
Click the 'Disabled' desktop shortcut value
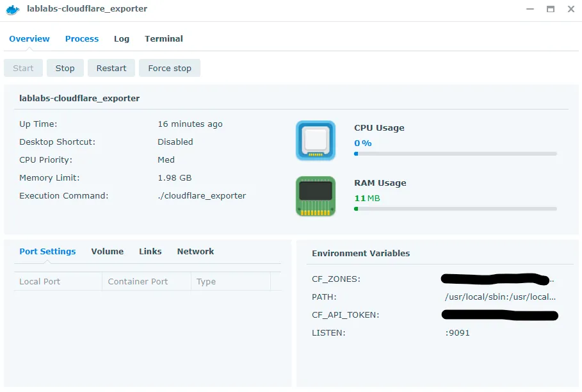[175, 142]
